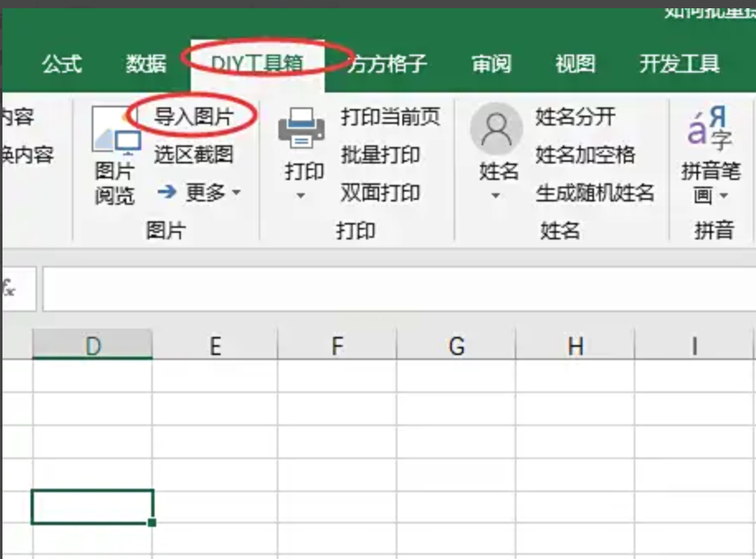Click 生成随机姓名 button

click(595, 192)
